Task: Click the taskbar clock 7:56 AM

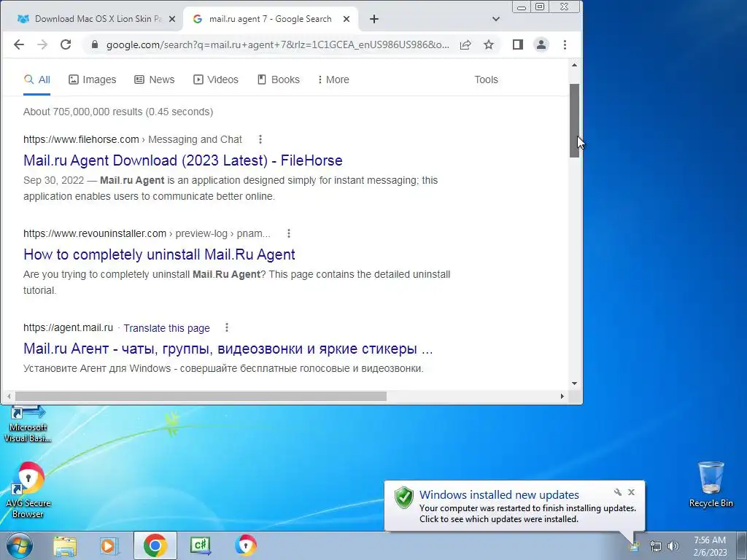Action: click(710, 546)
